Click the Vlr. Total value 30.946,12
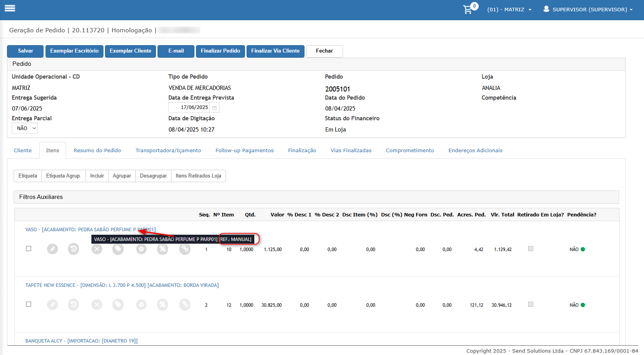The height and width of the screenshot is (355, 644). coord(502,305)
